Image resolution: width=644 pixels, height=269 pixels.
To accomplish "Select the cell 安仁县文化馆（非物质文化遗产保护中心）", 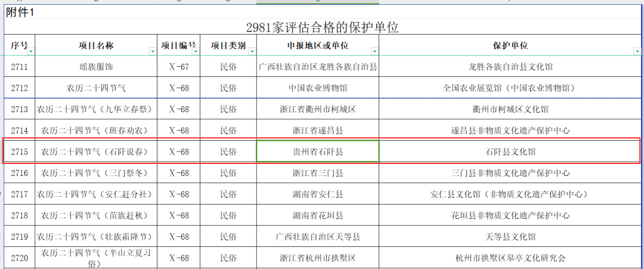I will [510, 194].
